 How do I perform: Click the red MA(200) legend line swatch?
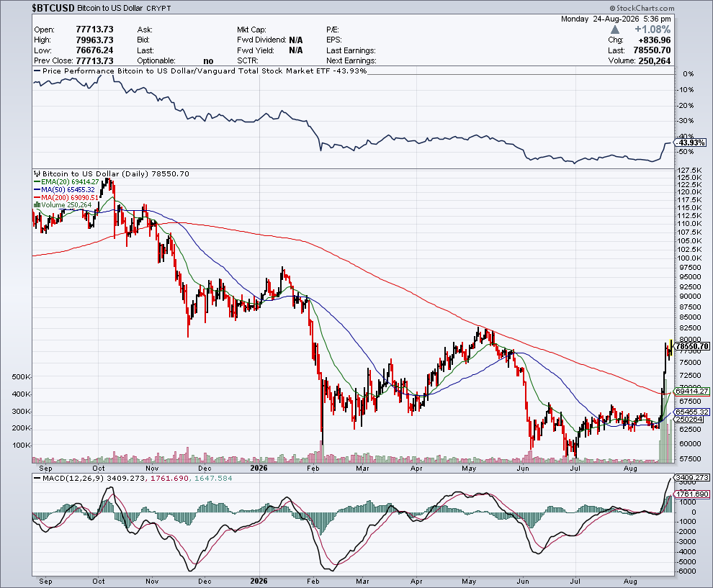(37, 197)
